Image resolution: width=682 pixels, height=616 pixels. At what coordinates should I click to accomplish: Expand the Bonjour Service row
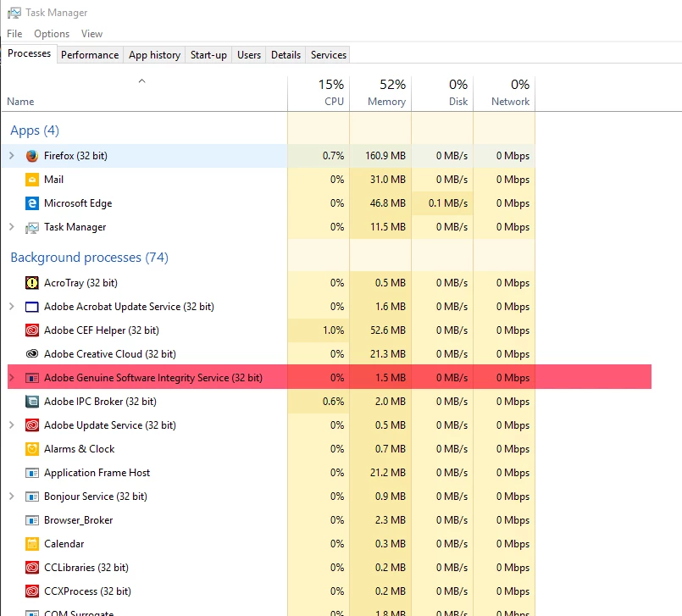point(12,497)
